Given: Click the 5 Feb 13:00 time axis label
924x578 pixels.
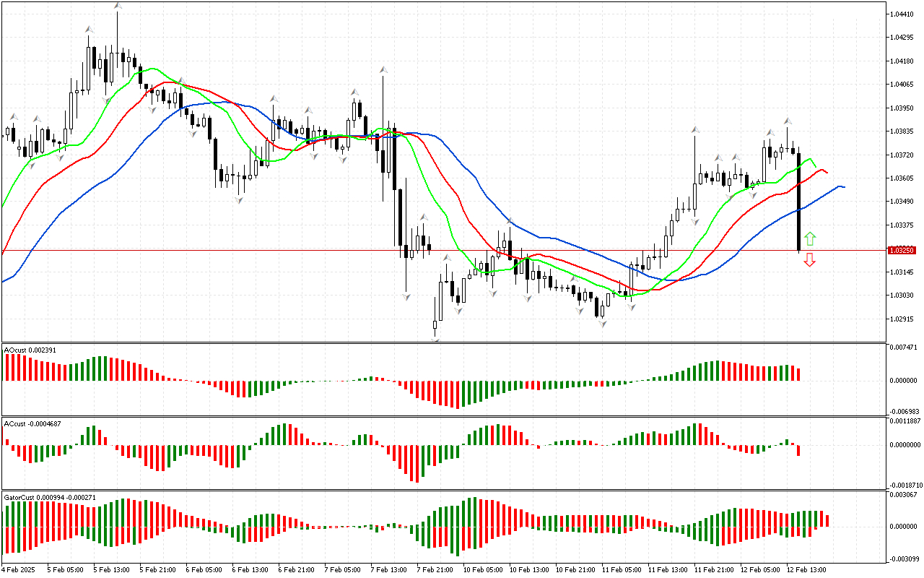Looking at the screenshot, I should pos(112,570).
